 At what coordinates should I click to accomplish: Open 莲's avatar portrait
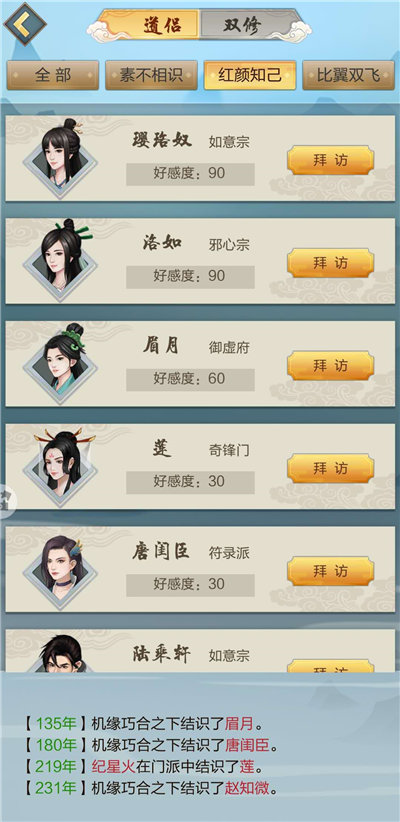click(x=60, y=466)
